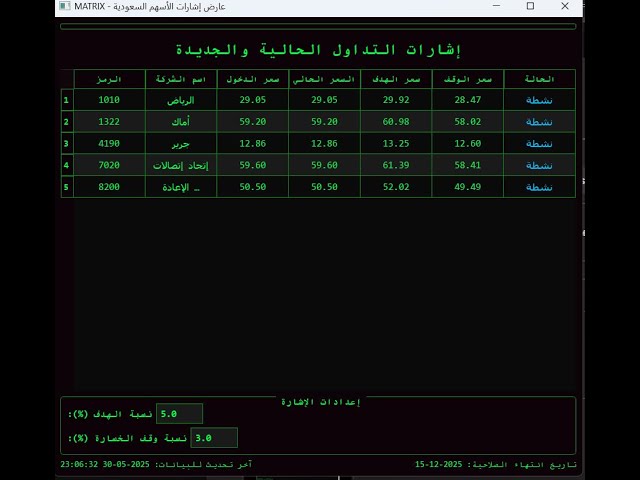
Task: Edit target percentage field showing 5.0
Action: (x=179, y=414)
